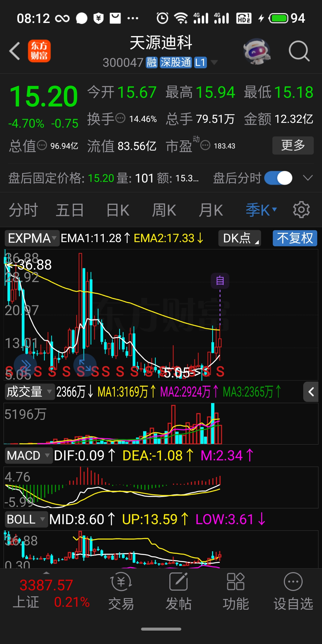Tap the 盘后固定价格 15.20 text
The width and height of the screenshot is (322, 644).
(x=61, y=178)
